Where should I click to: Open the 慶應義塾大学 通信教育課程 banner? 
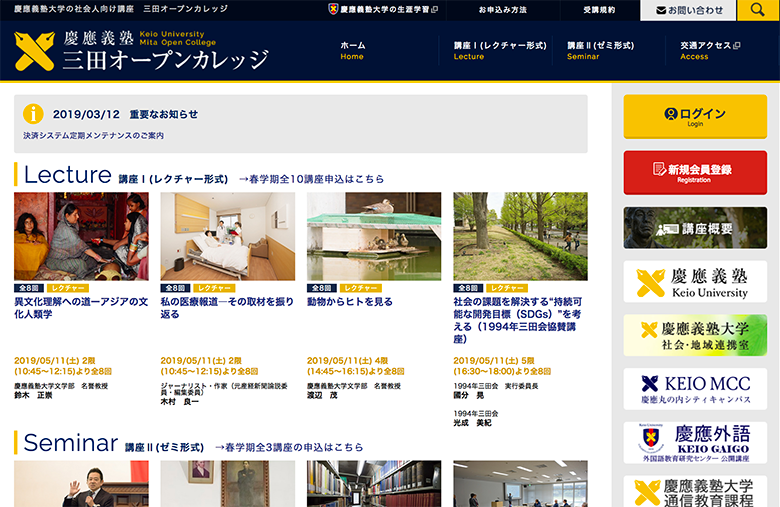695,492
